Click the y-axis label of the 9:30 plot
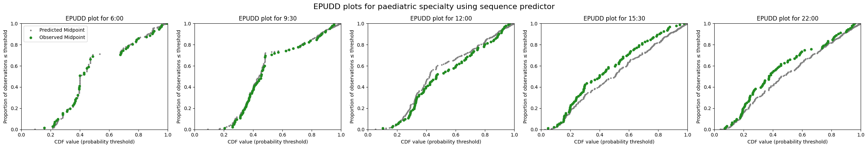This screenshot has height=148, width=868. 179,76
